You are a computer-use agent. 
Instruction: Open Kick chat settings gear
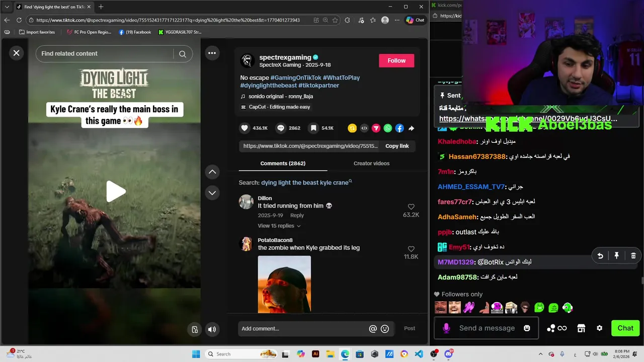[599, 328]
